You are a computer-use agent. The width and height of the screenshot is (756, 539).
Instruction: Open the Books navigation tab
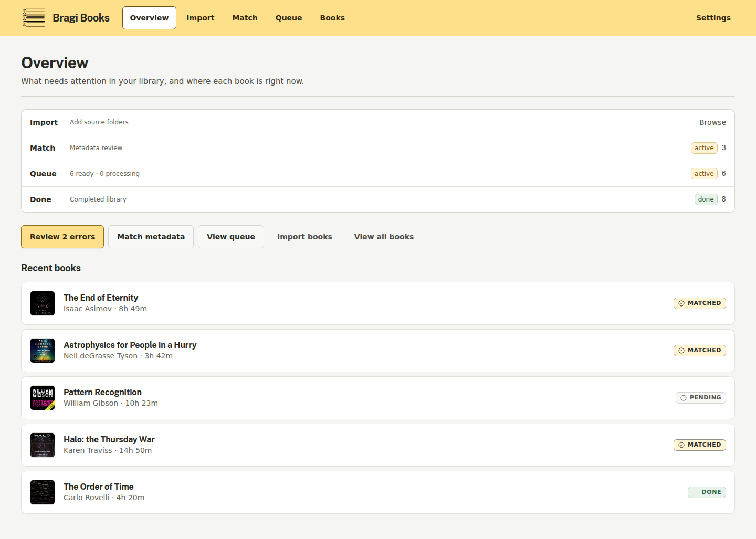tap(332, 18)
